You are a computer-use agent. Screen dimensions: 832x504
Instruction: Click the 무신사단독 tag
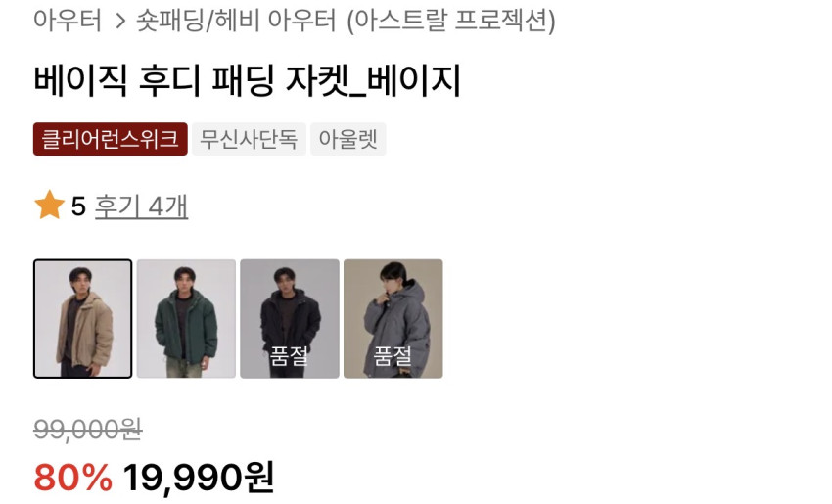click(249, 139)
